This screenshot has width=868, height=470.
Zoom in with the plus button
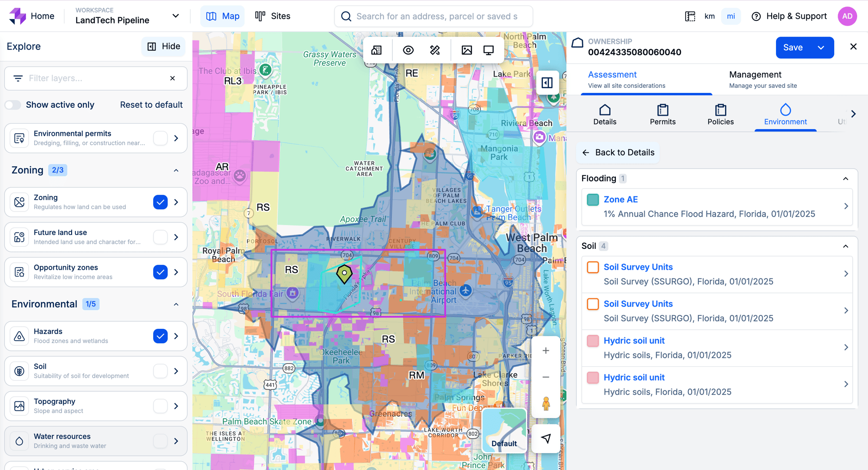(546, 351)
